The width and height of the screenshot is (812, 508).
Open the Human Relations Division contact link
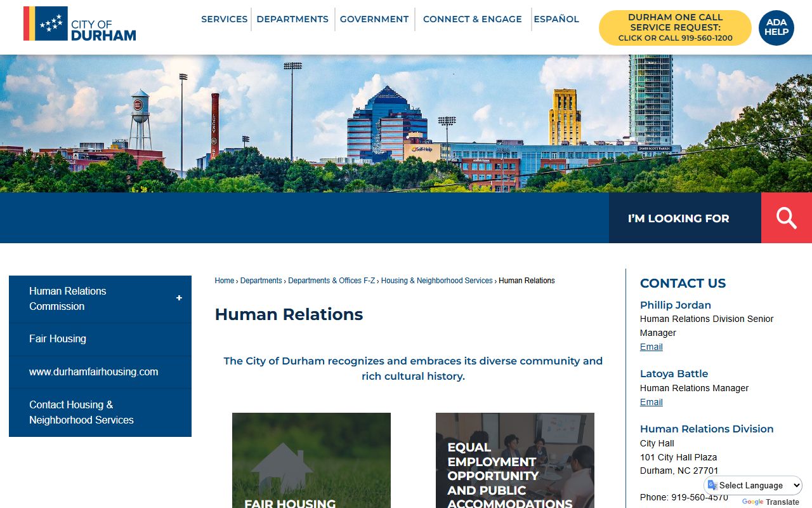pos(707,429)
